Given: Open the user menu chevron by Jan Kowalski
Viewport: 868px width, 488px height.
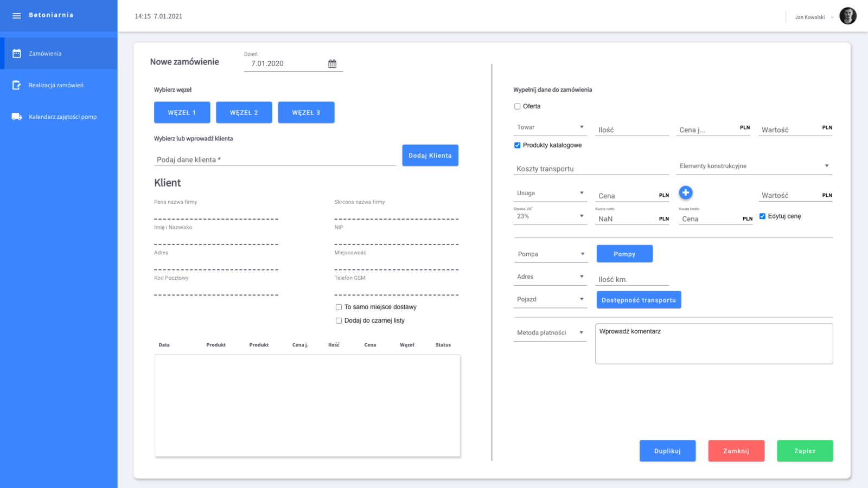Looking at the screenshot, I should 832,17.
